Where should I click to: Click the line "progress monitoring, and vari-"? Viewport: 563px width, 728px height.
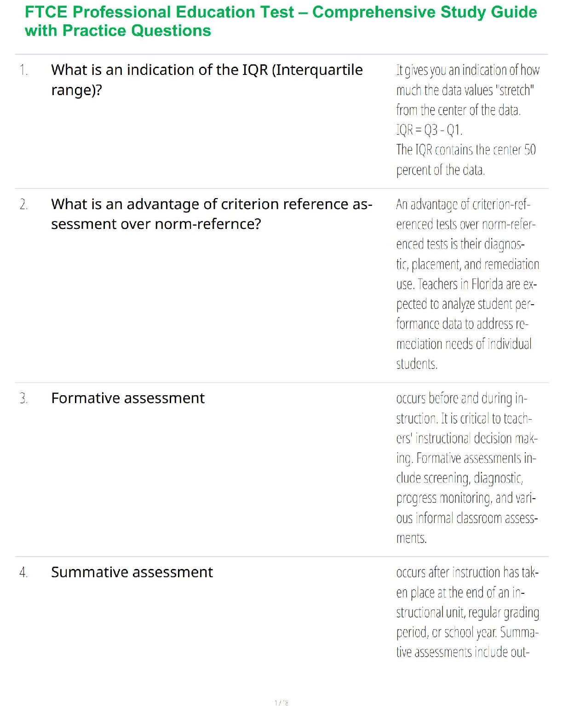465,498
